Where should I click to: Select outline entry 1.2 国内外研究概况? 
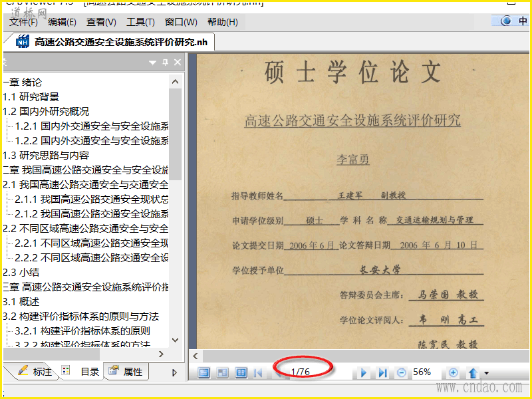[x=46, y=111]
